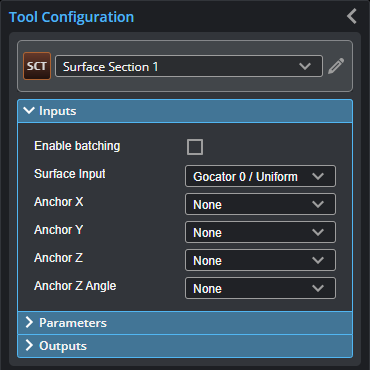This screenshot has height=370, width=370.
Task: Expand the Parameters section
Action: coord(185,323)
